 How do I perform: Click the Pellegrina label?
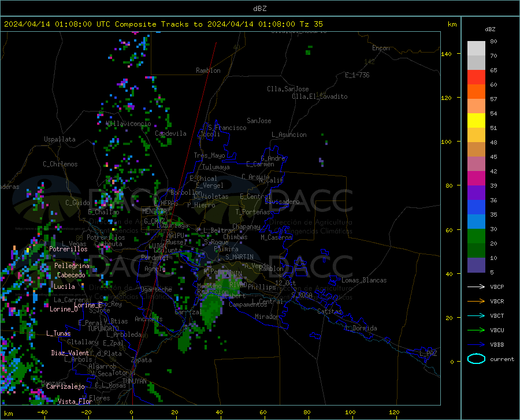(72, 266)
